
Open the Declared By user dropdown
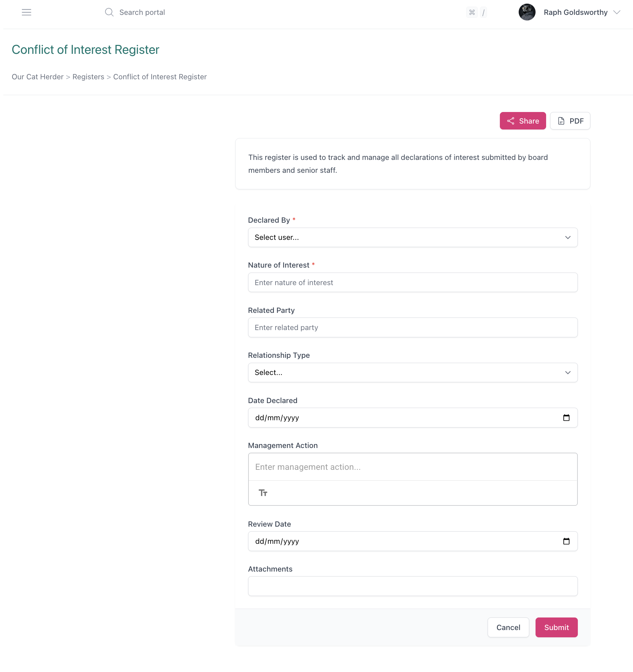point(412,237)
